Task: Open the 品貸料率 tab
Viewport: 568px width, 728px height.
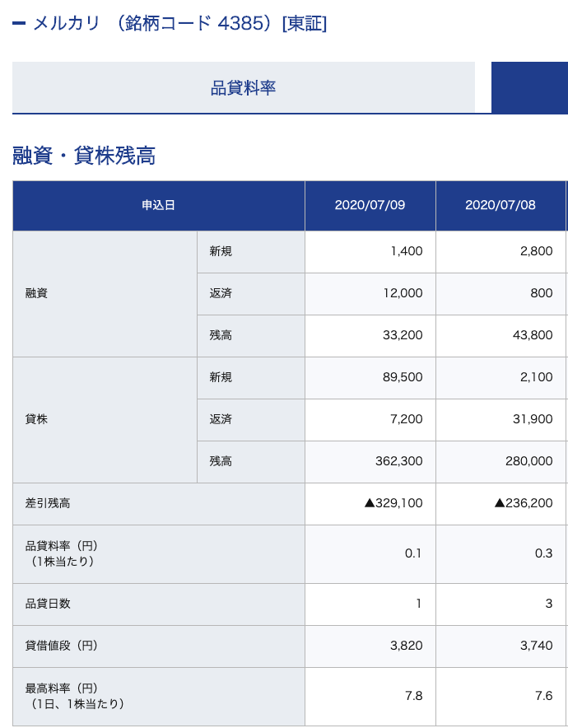Action: [x=243, y=87]
